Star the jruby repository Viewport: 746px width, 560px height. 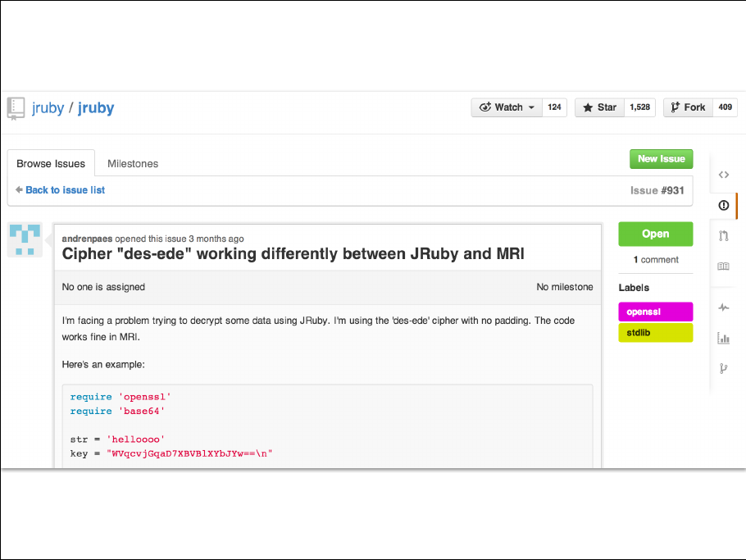599,107
